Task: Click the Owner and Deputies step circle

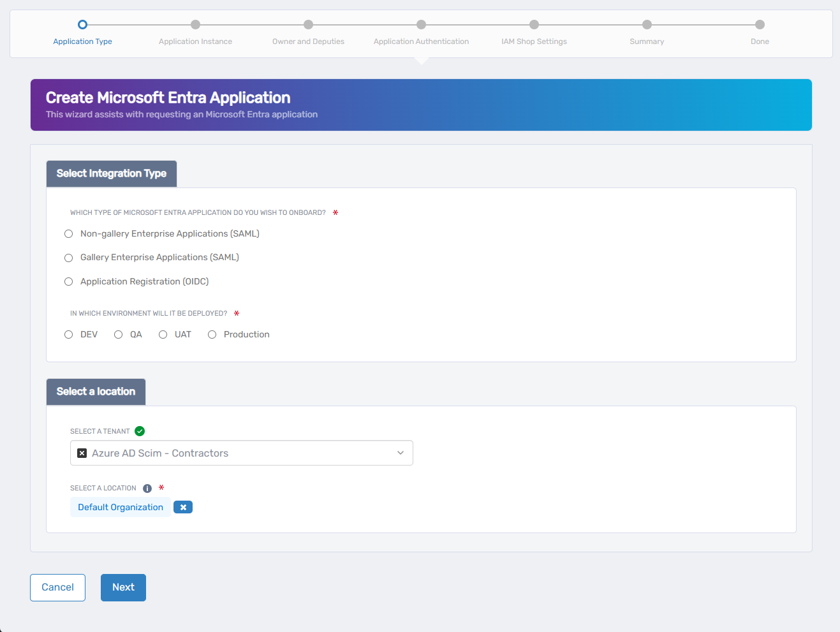Action: point(308,24)
